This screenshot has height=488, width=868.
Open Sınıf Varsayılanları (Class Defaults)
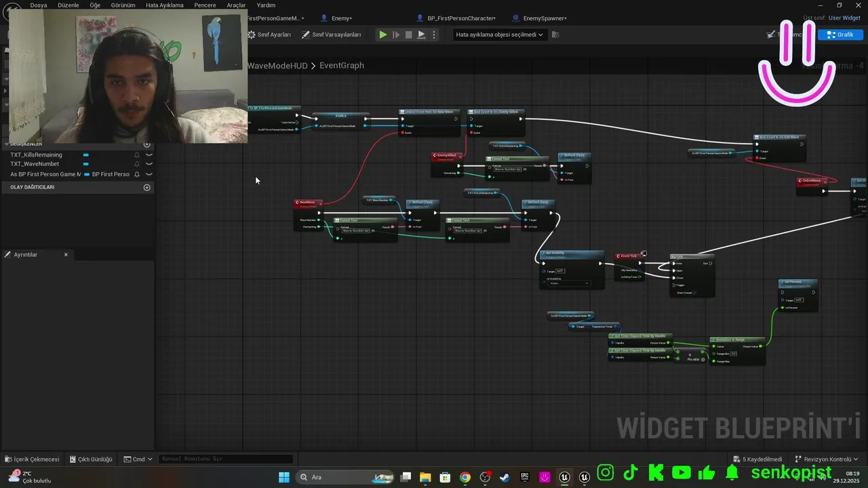[332, 35]
